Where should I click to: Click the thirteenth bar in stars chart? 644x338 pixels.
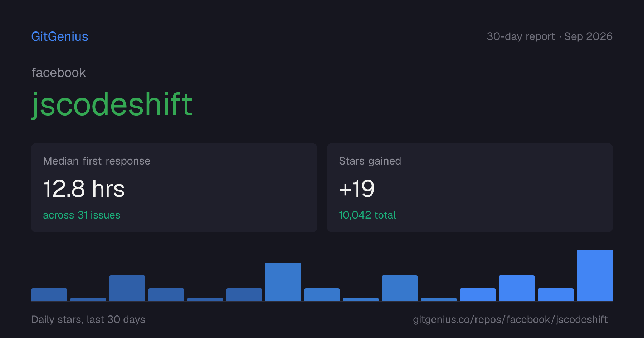[517, 288]
